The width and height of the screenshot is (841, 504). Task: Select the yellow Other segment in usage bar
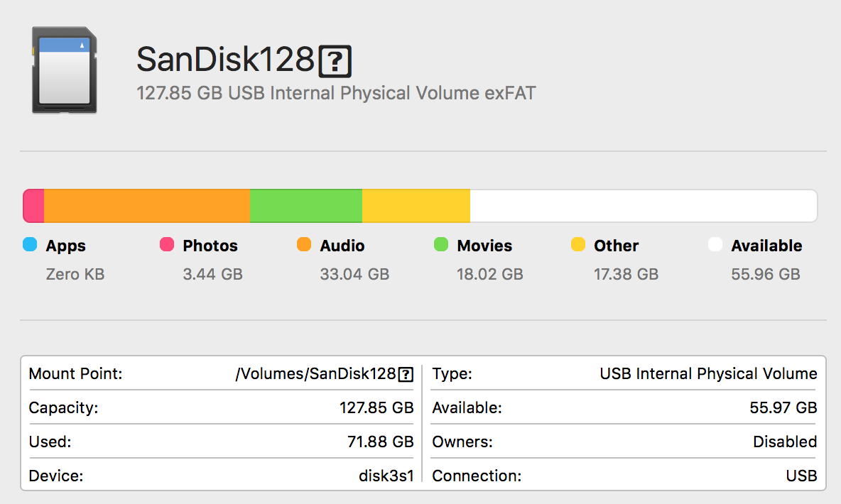point(416,206)
